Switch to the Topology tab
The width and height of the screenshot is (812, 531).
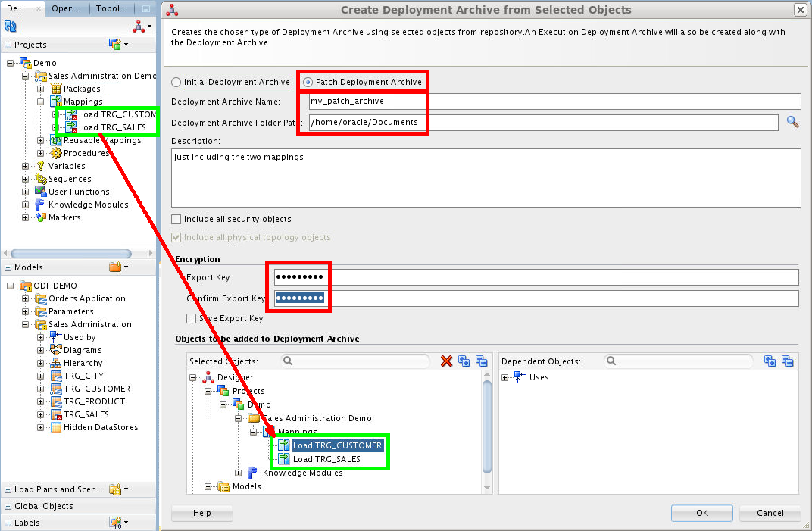[112, 8]
